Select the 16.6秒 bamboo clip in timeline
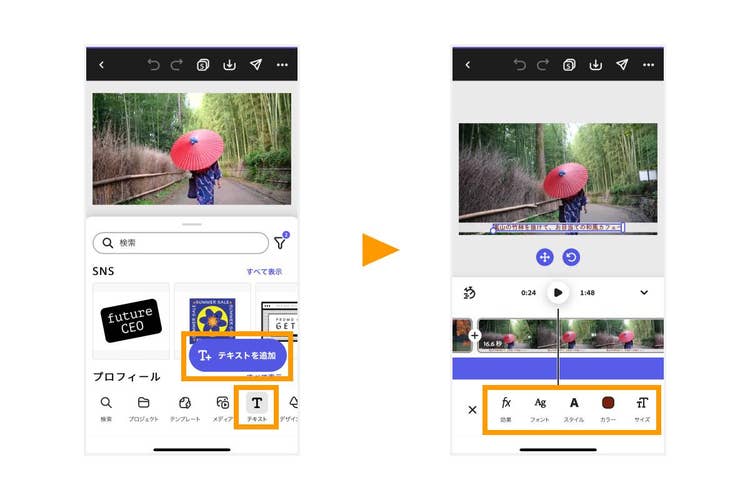This screenshot has width=750, height=500. [571, 336]
